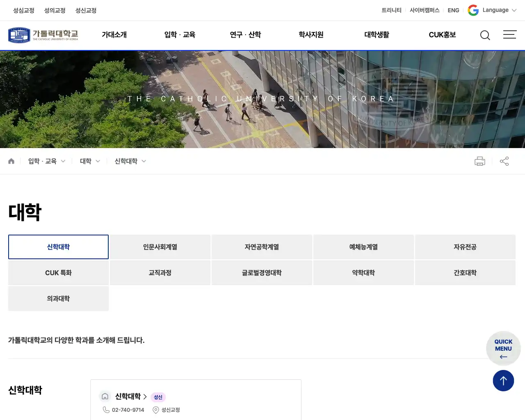Select the 자유전공 tab
The height and width of the screenshot is (420, 525).
(x=465, y=247)
